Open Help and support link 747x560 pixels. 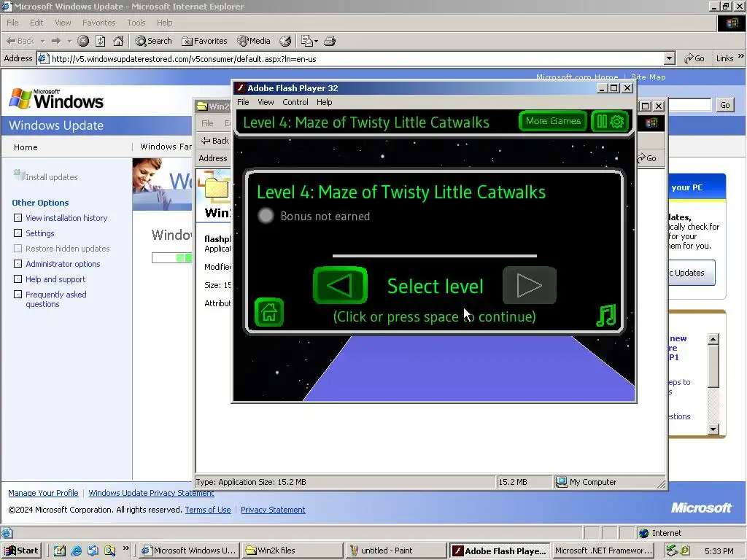(x=55, y=279)
